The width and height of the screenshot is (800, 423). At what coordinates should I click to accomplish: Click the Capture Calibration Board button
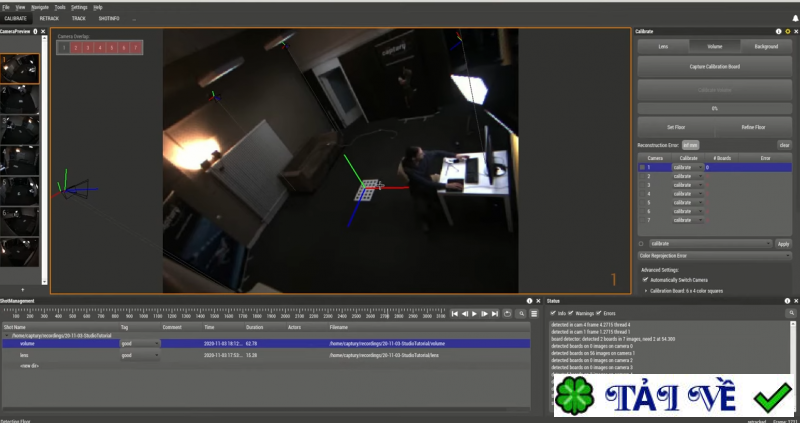(715, 66)
